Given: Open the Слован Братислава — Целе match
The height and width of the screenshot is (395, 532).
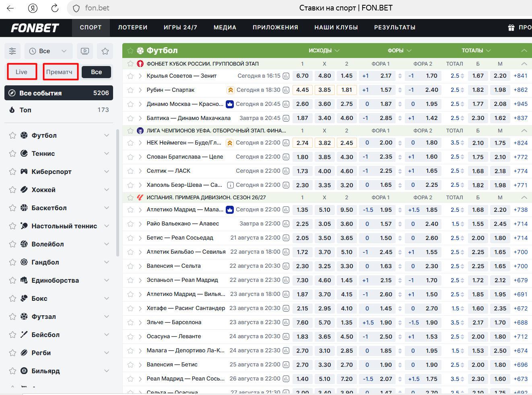Looking at the screenshot, I should click(x=185, y=157).
